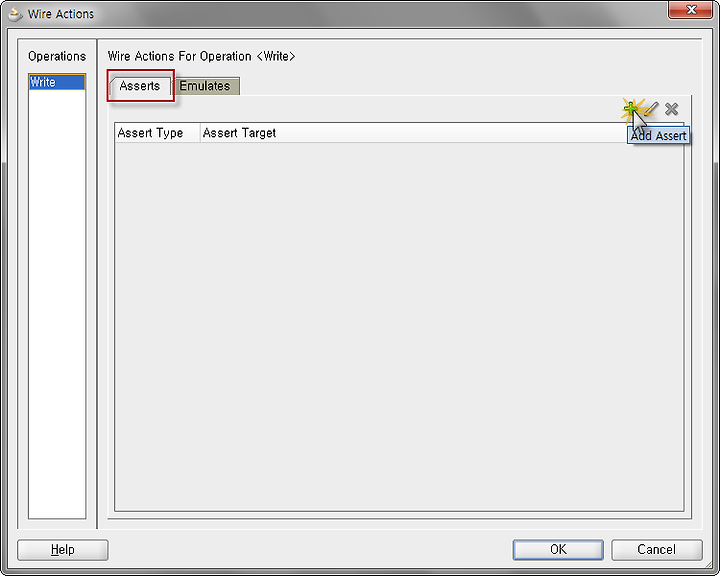
Task: Click empty space below Write in Operations list
Action: point(57,303)
